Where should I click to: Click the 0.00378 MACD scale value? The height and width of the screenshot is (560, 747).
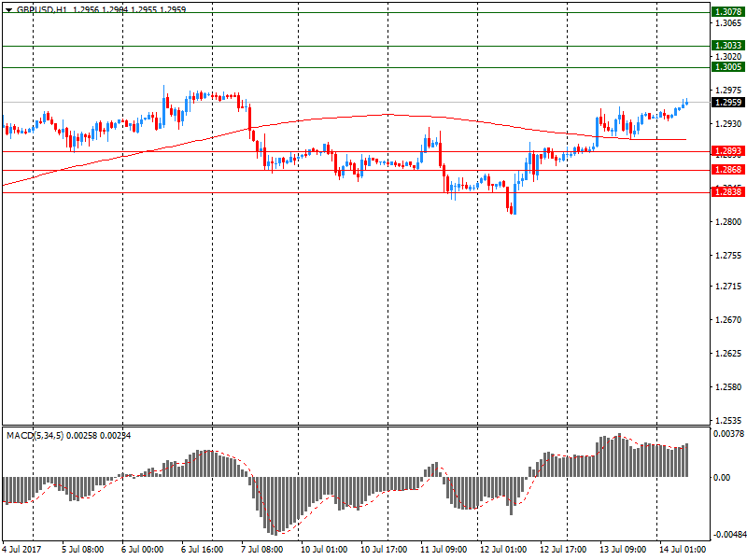tap(728, 434)
